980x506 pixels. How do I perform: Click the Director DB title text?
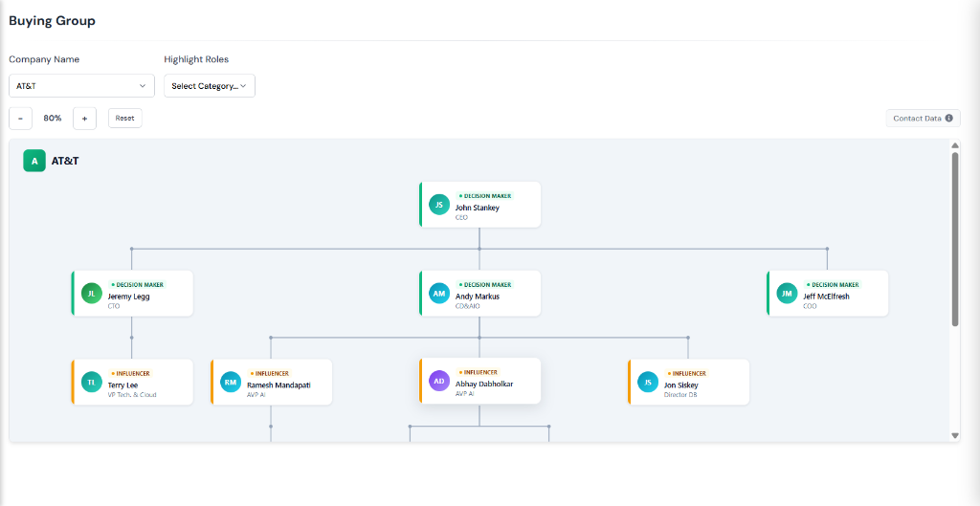coord(680,395)
